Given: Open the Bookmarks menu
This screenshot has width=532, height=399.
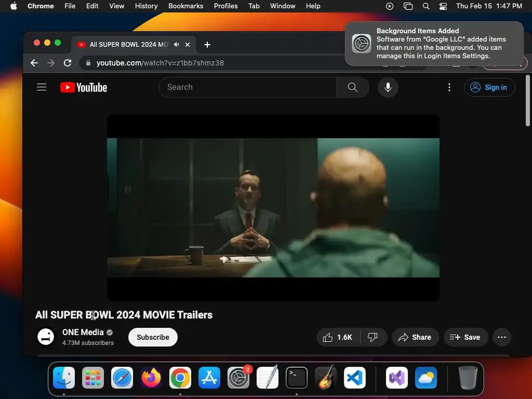Looking at the screenshot, I should click(185, 6).
